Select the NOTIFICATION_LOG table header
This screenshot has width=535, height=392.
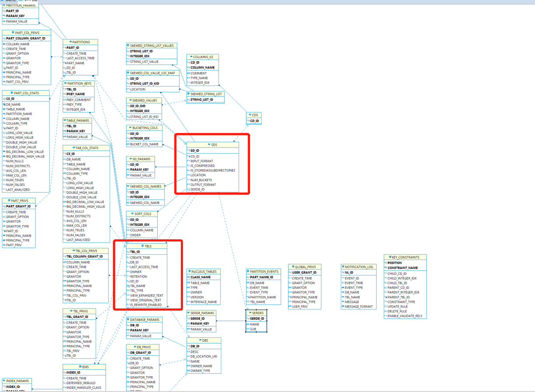(x=359, y=266)
